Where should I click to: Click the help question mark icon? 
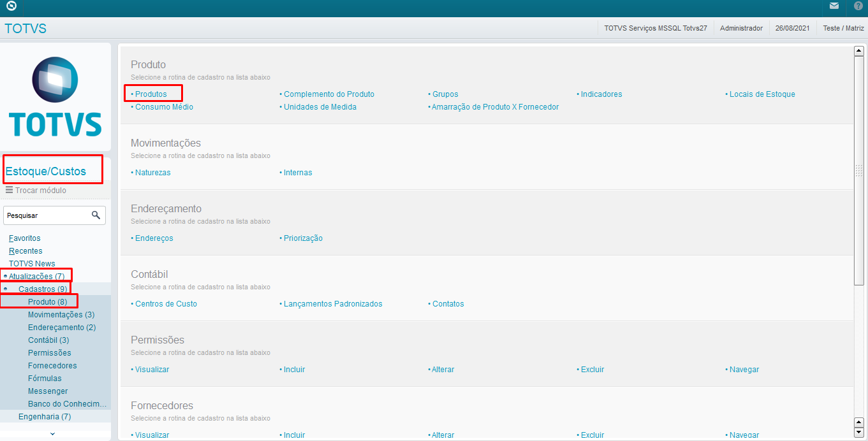point(858,6)
